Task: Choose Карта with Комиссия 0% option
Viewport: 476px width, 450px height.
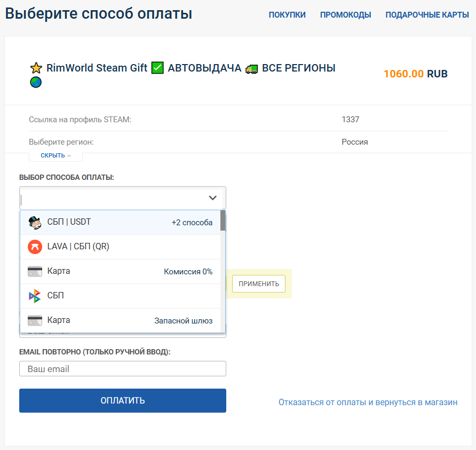Action: [120, 272]
